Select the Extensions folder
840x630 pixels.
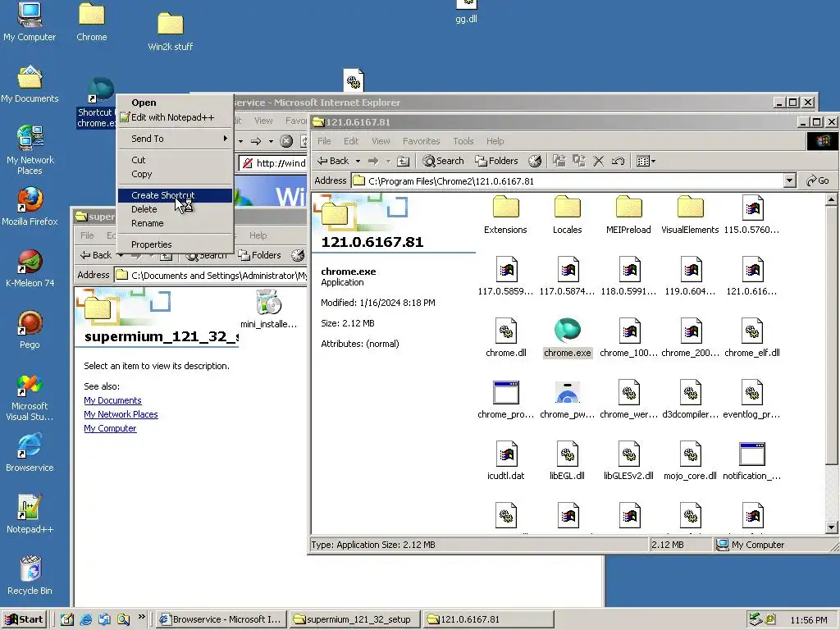click(505, 214)
